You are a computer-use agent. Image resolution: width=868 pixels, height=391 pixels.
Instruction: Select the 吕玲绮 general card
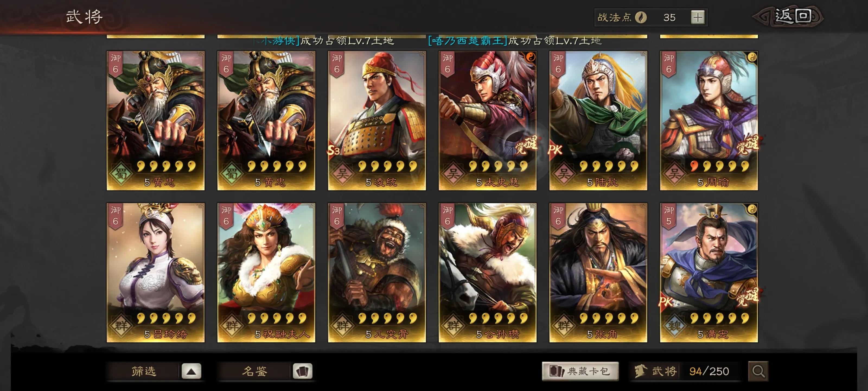(x=156, y=273)
